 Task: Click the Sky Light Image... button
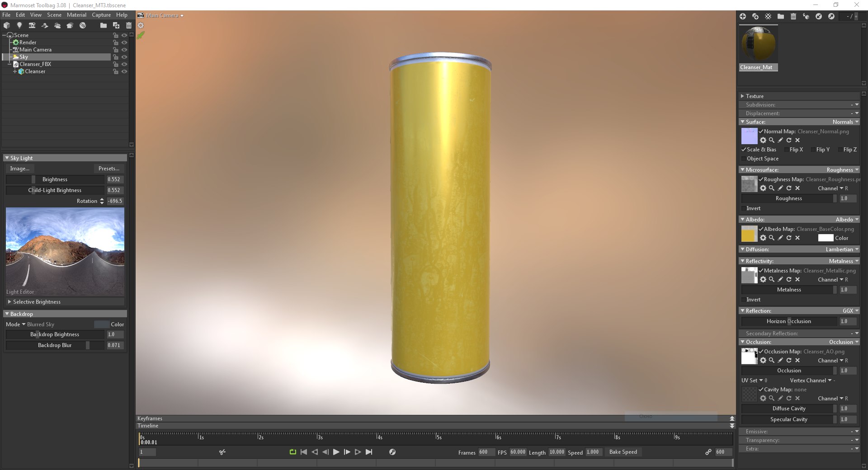[19, 169]
